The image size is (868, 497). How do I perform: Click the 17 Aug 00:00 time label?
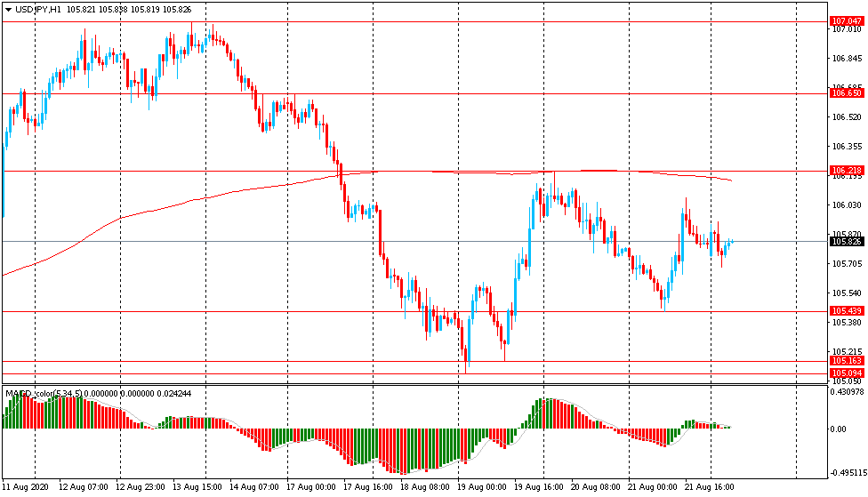click(311, 487)
